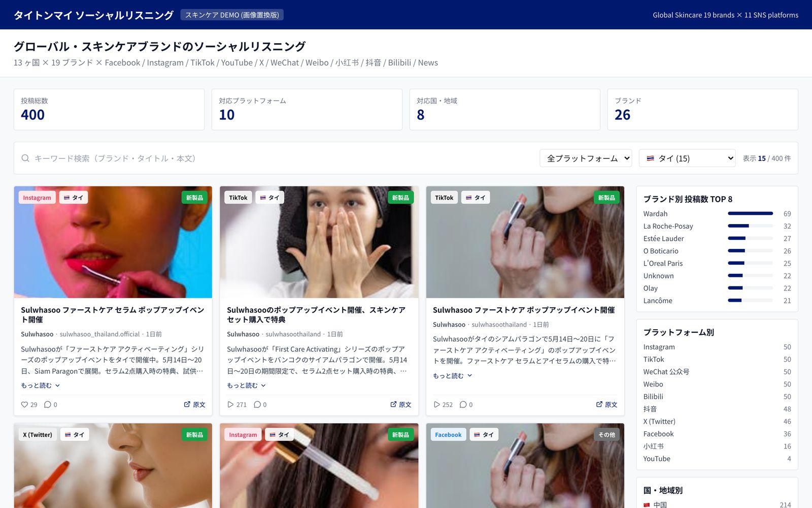Click the X (Twitter) platform tag
This screenshot has width=812, height=508.
(38, 435)
